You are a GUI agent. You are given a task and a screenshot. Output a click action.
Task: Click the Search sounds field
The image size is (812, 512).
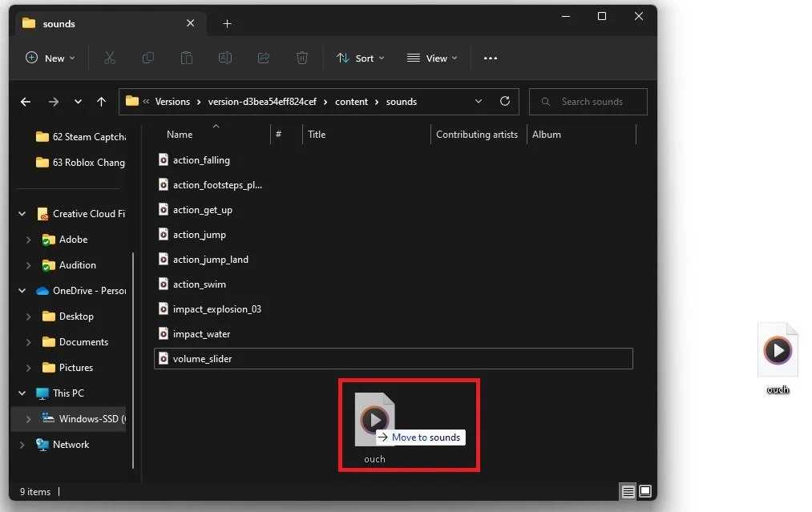[x=588, y=102]
